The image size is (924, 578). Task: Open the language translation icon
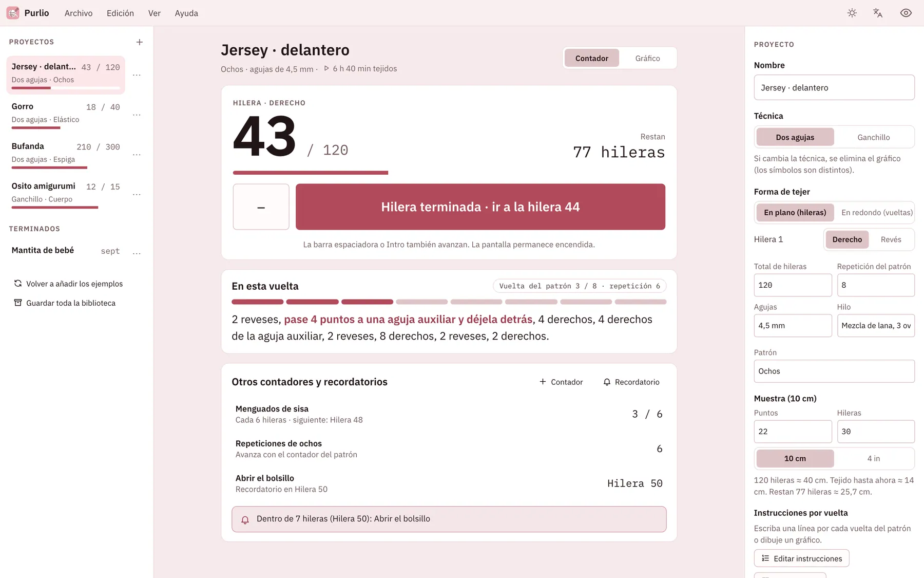click(878, 13)
